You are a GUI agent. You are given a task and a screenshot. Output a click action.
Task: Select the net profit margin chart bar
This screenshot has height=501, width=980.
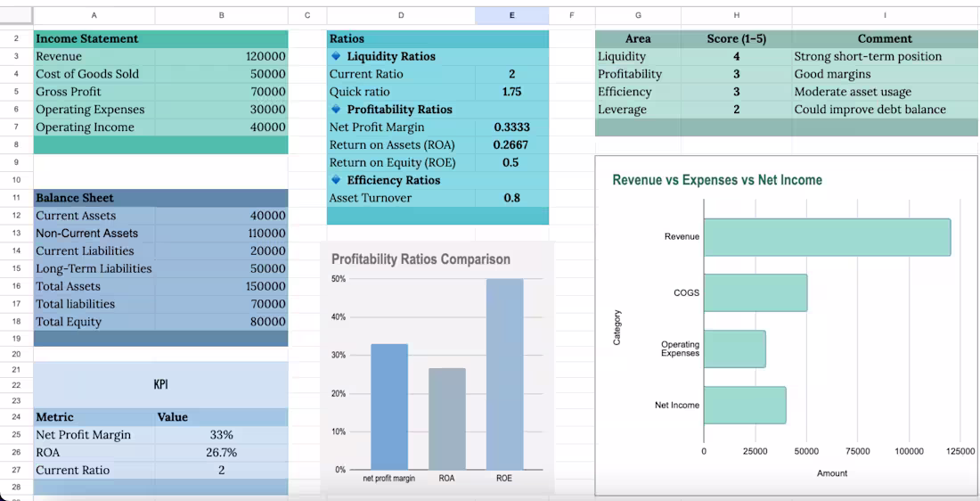pos(389,407)
